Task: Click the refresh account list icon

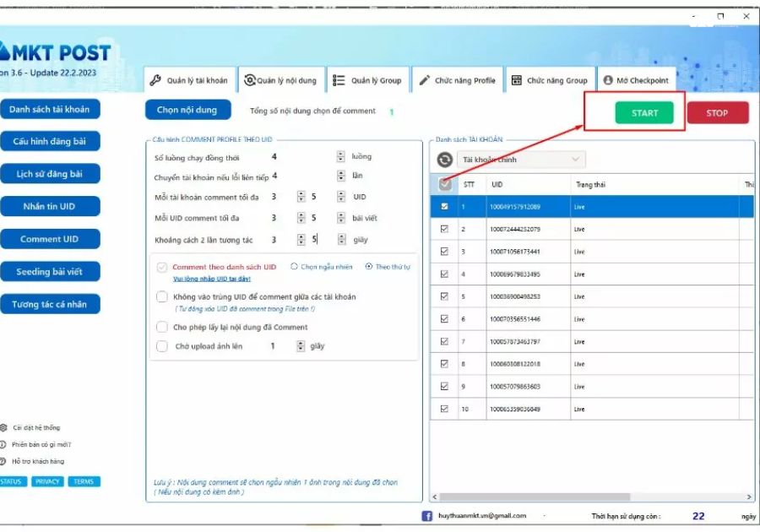Action: [x=444, y=160]
